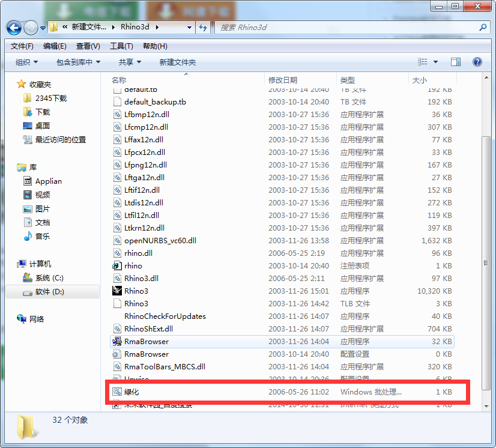Click the Lfbmp12n.dll file icon
Screen dimensions: 496x448
[117, 115]
